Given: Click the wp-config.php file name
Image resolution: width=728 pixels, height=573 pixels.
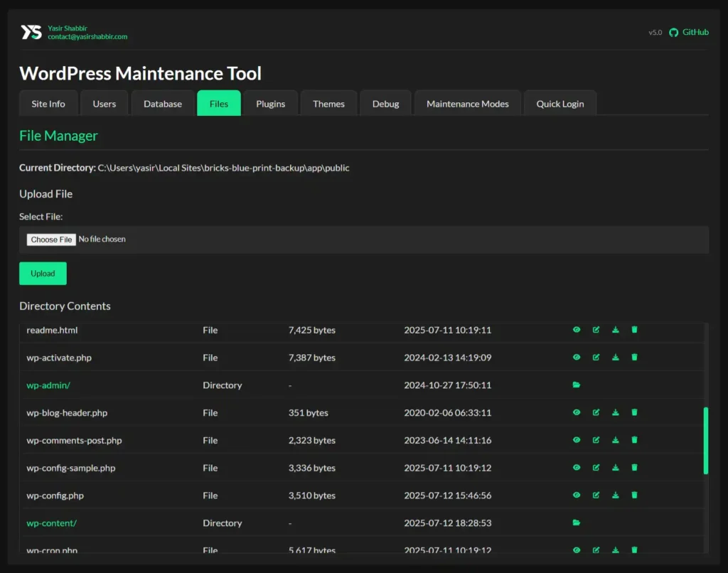Looking at the screenshot, I should (x=55, y=496).
